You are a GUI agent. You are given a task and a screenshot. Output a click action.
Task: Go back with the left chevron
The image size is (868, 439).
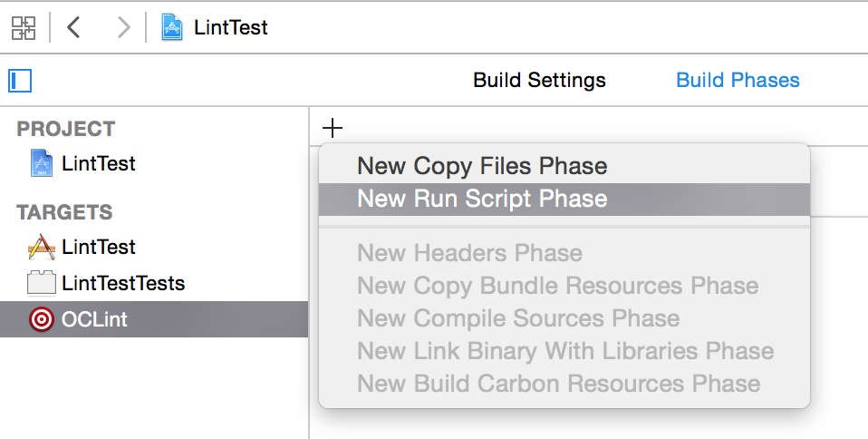74,27
